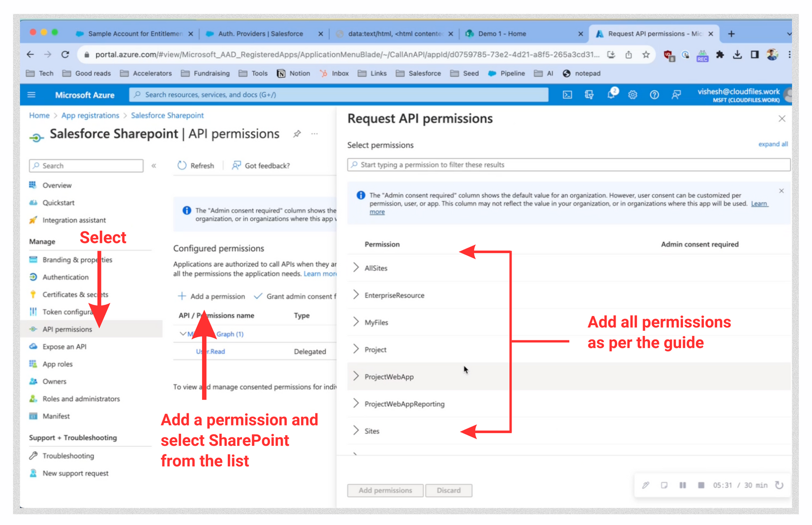This screenshot has height=525, width=812.
Task: Open Certificates & secrets
Action: tap(75, 294)
